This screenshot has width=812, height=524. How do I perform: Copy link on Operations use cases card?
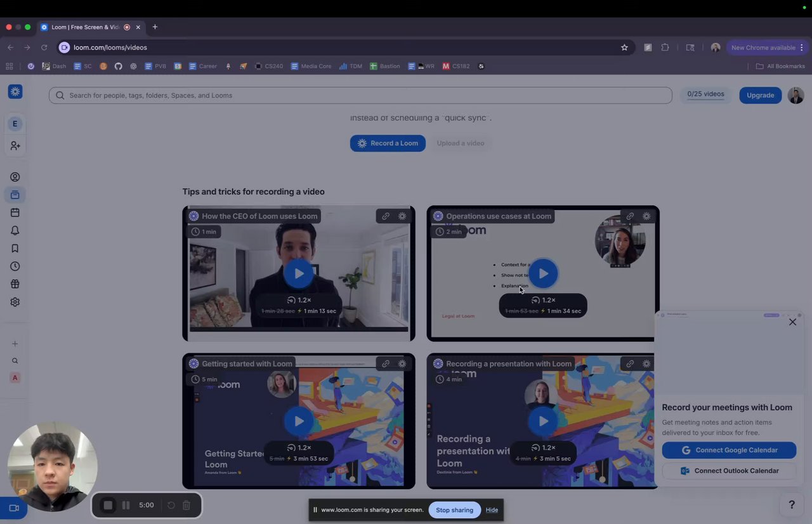click(630, 216)
